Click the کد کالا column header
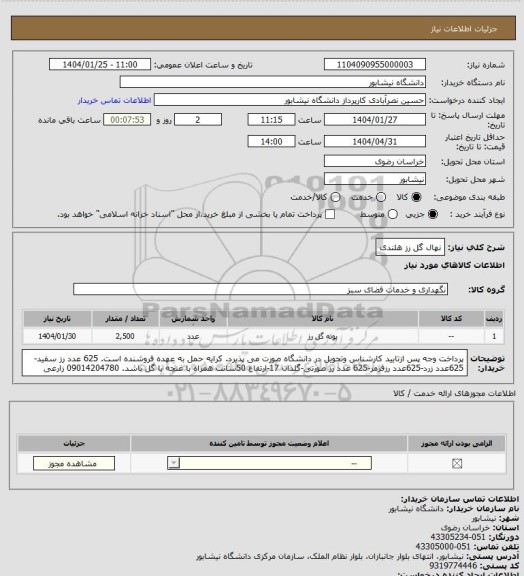This screenshot has width=524, height=576. point(451,319)
